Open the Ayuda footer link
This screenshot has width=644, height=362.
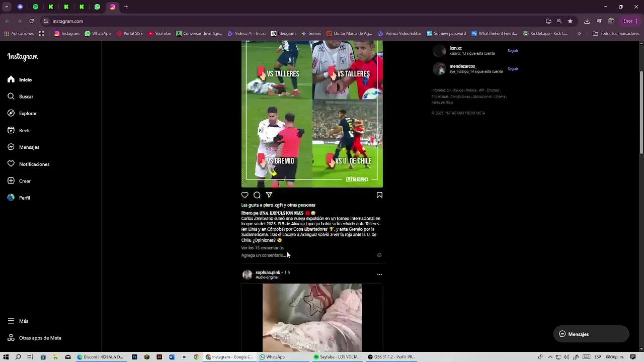point(458,90)
